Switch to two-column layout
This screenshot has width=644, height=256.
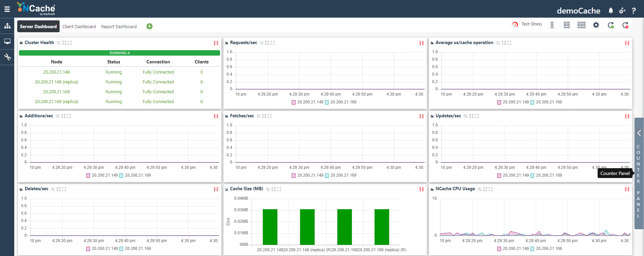(x=566, y=25)
